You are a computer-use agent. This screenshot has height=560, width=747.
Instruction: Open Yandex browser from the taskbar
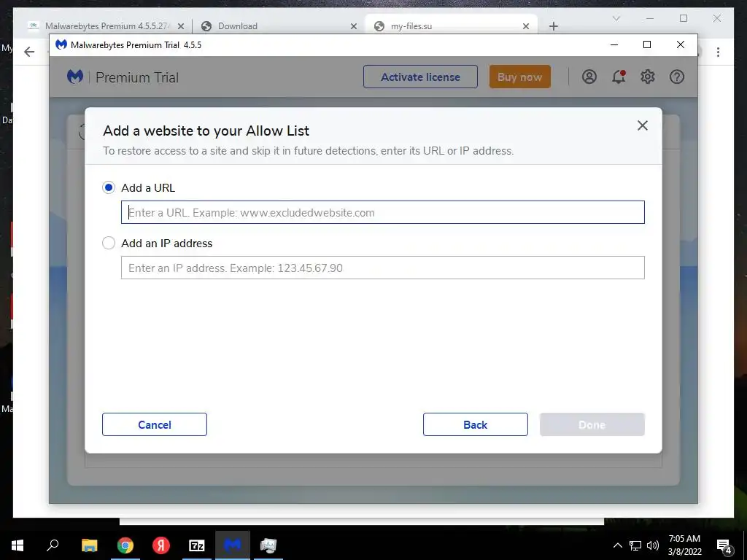(161, 545)
